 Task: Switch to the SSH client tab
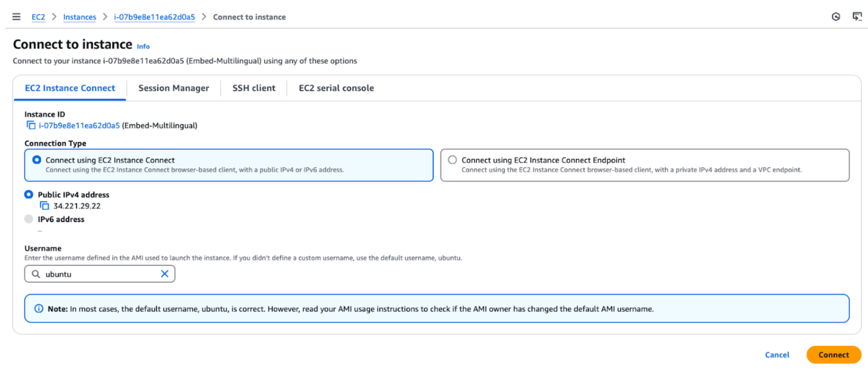click(254, 88)
